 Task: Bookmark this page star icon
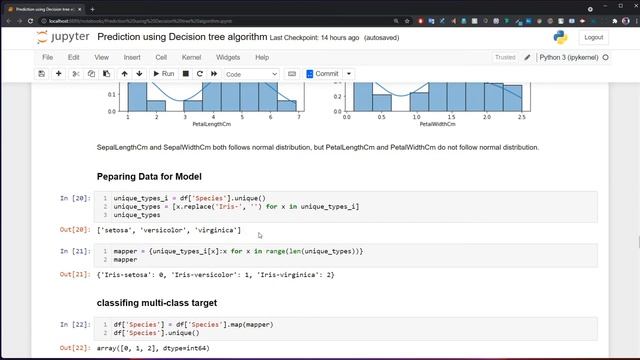click(407, 21)
